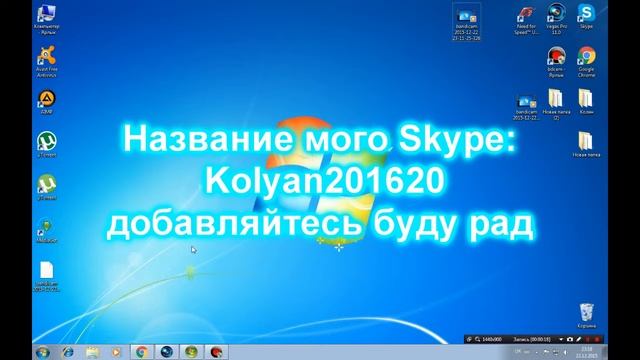Viewport: 640px width, 360px height.
Task: Switch to the green globe taskbar app
Action: [191, 352]
